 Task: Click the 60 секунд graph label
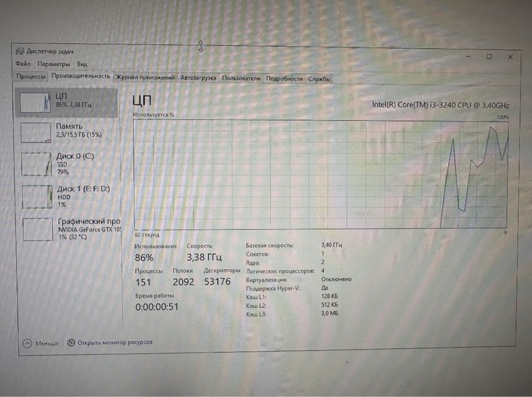click(x=147, y=235)
